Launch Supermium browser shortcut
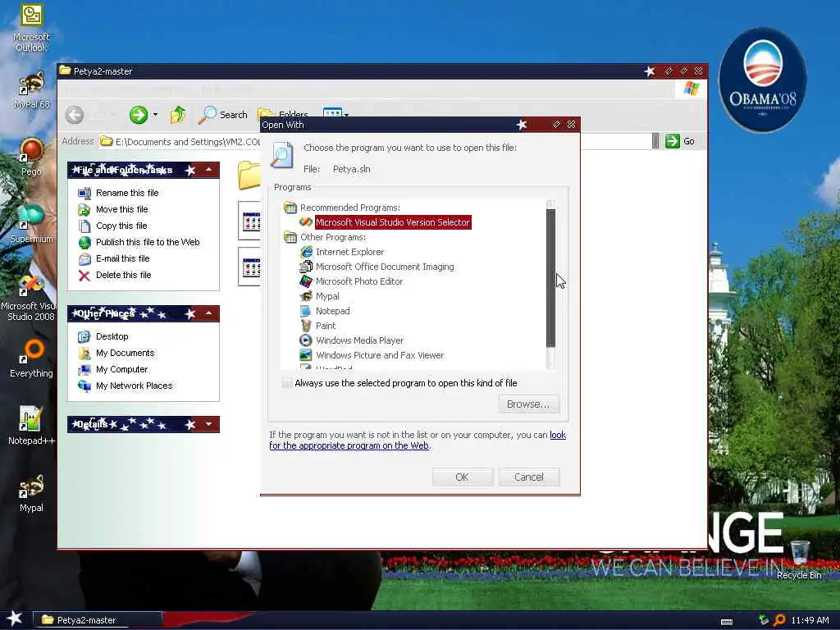 click(31, 223)
